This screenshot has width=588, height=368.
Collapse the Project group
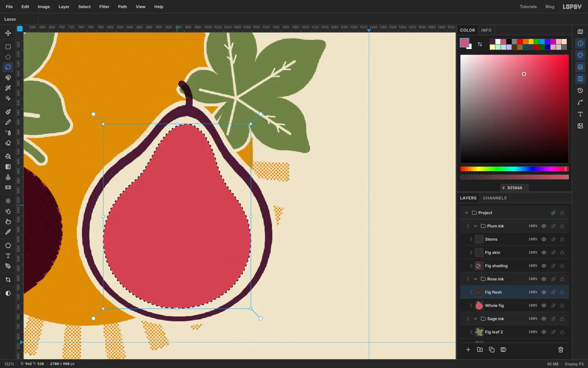click(x=467, y=213)
